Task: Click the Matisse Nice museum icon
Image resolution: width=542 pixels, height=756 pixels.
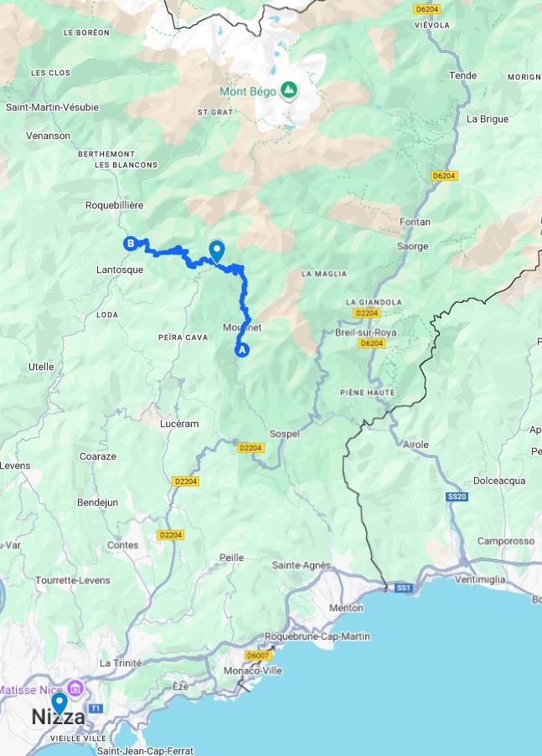Action: 75,688
